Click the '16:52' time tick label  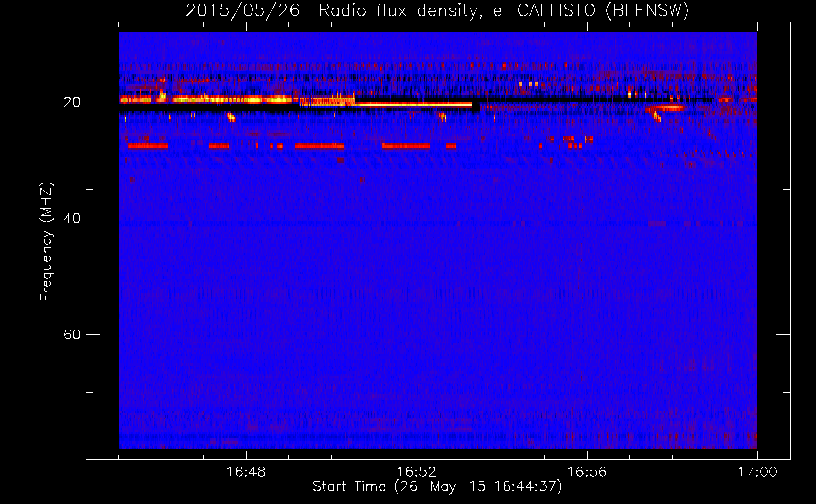tap(417, 472)
